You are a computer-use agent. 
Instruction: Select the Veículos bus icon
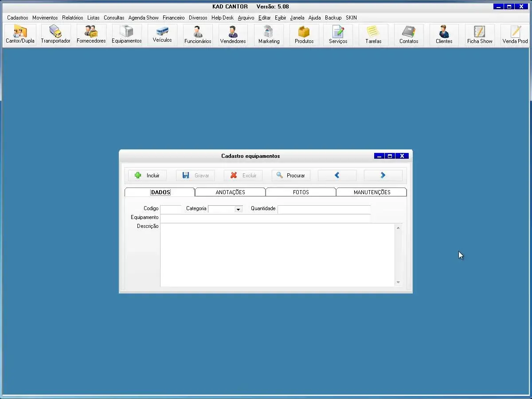tap(162, 35)
